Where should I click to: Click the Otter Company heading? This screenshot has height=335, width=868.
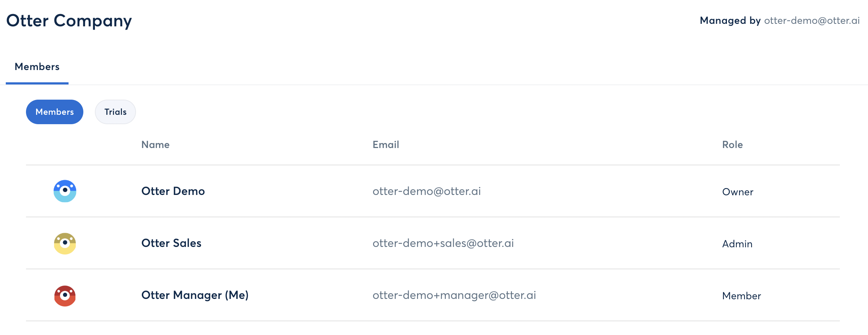pos(69,21)
